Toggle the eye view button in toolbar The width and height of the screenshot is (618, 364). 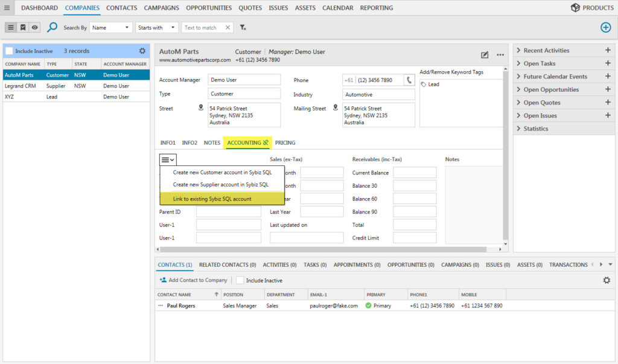click(x=34, y=28)
